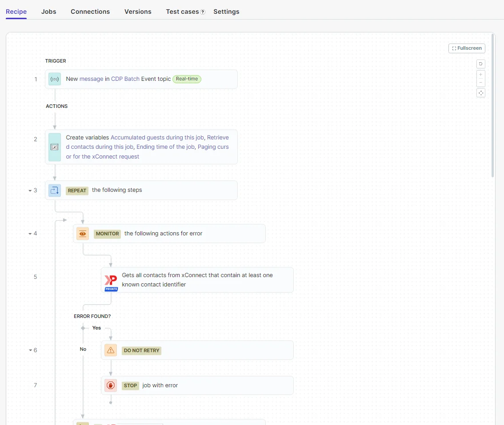Open the 'Gets all contacts from xConnect' step
Viewport: 504px width, 425px height.
[197, 280]
